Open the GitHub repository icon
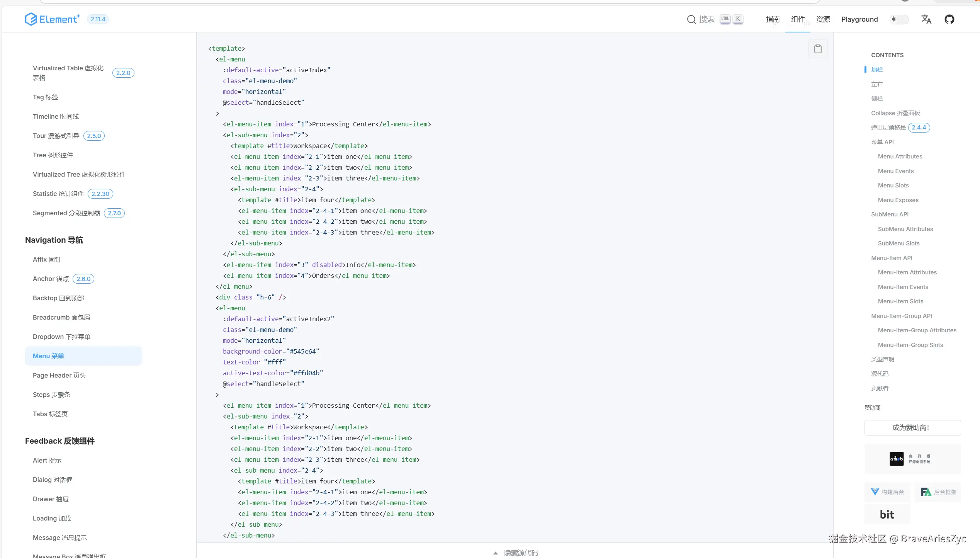 tap(949, 19)
